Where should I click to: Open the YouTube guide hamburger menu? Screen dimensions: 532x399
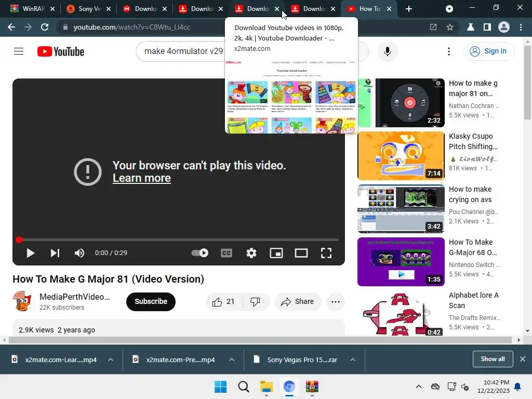click(19, 51)
